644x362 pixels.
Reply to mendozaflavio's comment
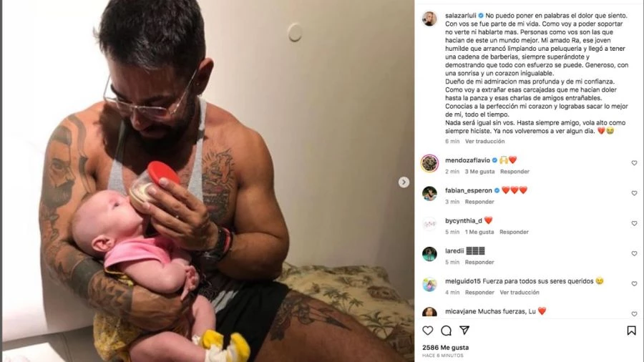tap(514, 172)
